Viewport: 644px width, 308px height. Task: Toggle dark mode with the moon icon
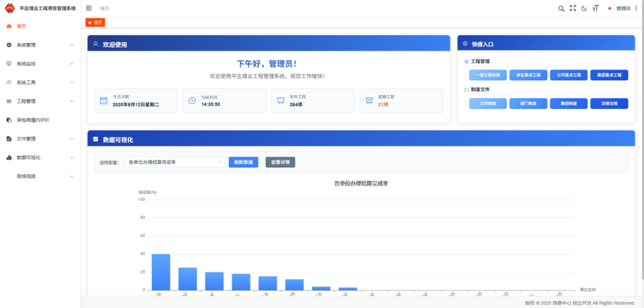(584, 8)
